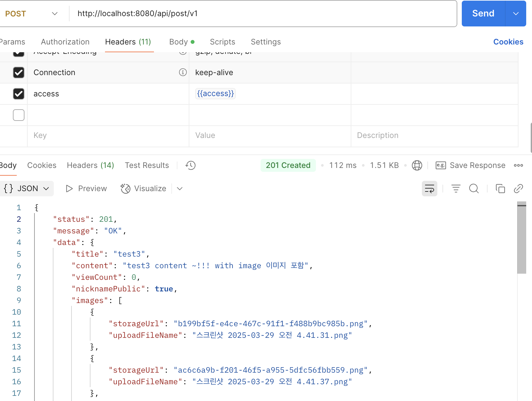Click the filter response icon
Image resolution: width=532 pixels, height=401 pixels.
[456, 189]
